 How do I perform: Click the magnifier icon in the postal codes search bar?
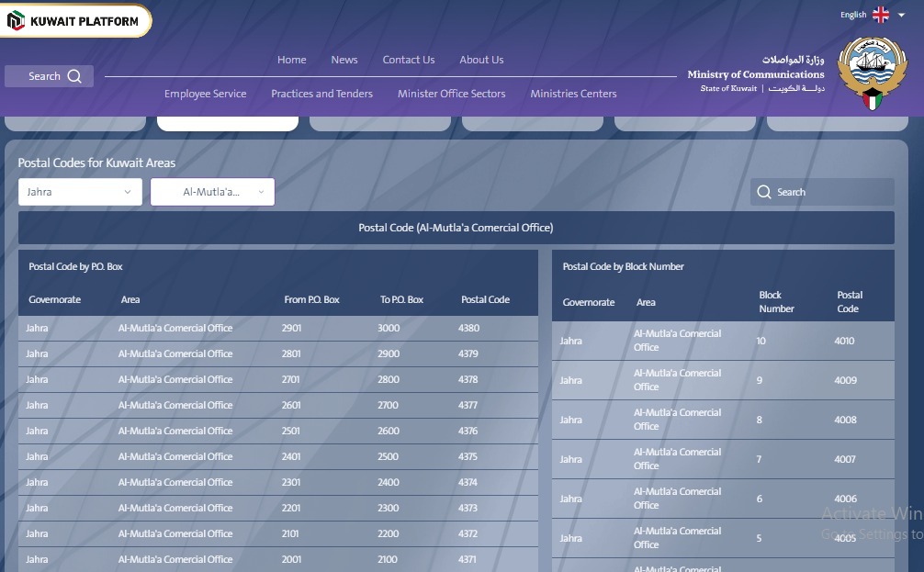pyautogui.click(x=764, y=192)
